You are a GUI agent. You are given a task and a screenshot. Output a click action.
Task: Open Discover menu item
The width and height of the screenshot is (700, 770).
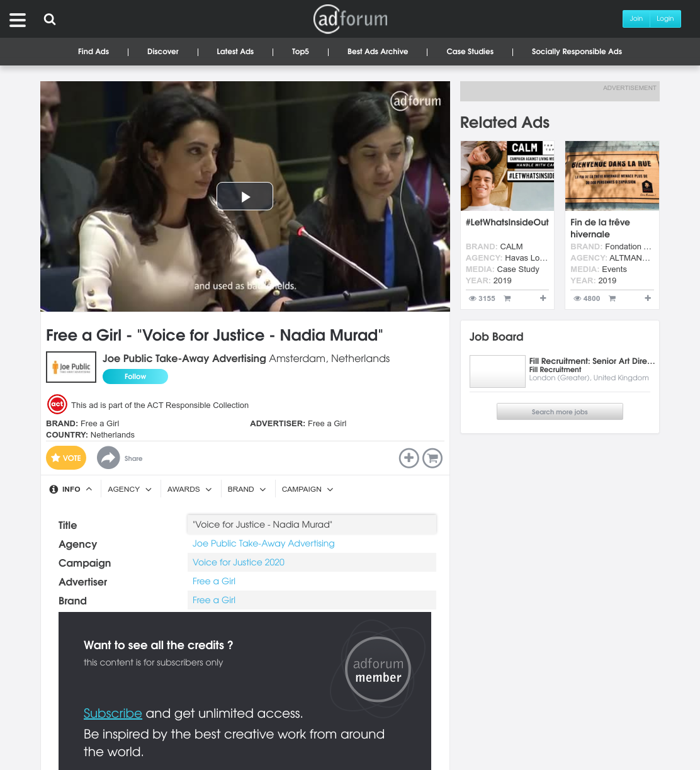pyautogui.click(x=163, y=52)
